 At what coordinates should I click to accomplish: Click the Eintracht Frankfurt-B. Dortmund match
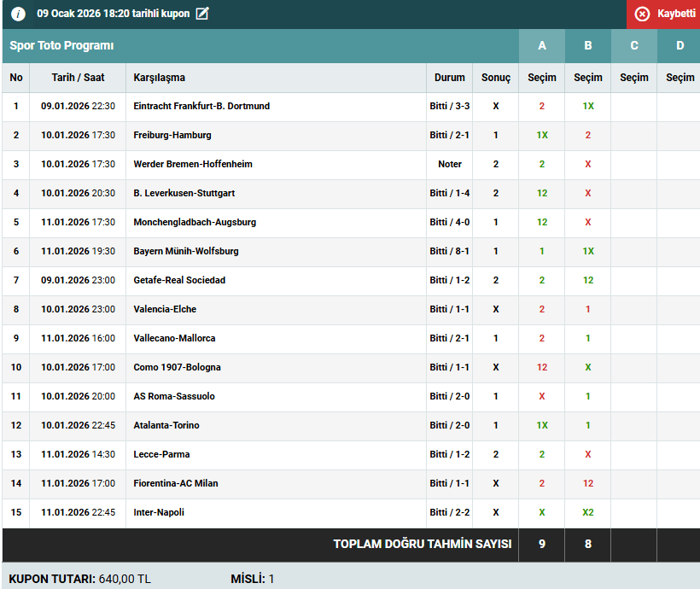[x=201, y=107]
